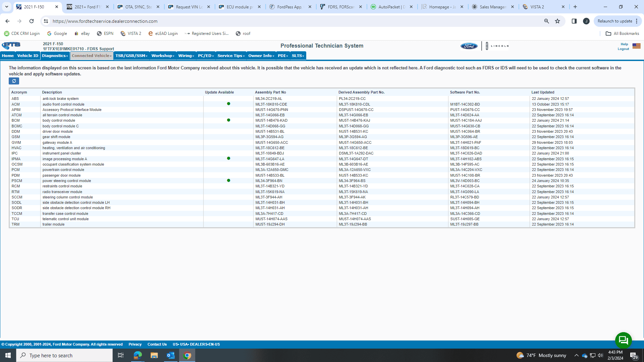The width and height of the screenshot is (644, 362).
Task: Select the US flag language icon
Action: (636, 46)
